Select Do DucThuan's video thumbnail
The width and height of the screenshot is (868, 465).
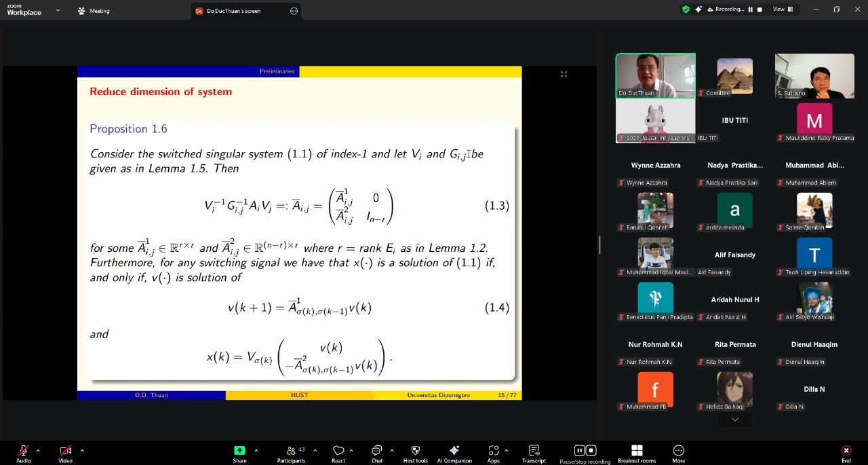[655, 76]
